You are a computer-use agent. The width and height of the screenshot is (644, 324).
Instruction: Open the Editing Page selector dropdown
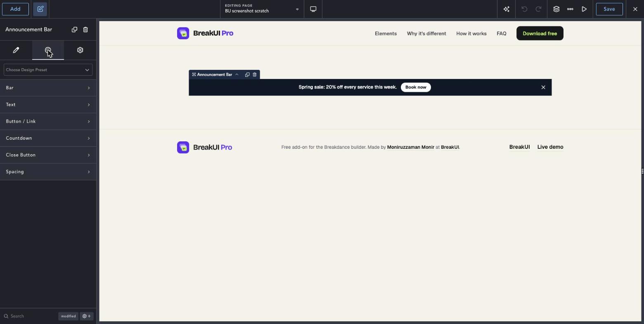262,9
